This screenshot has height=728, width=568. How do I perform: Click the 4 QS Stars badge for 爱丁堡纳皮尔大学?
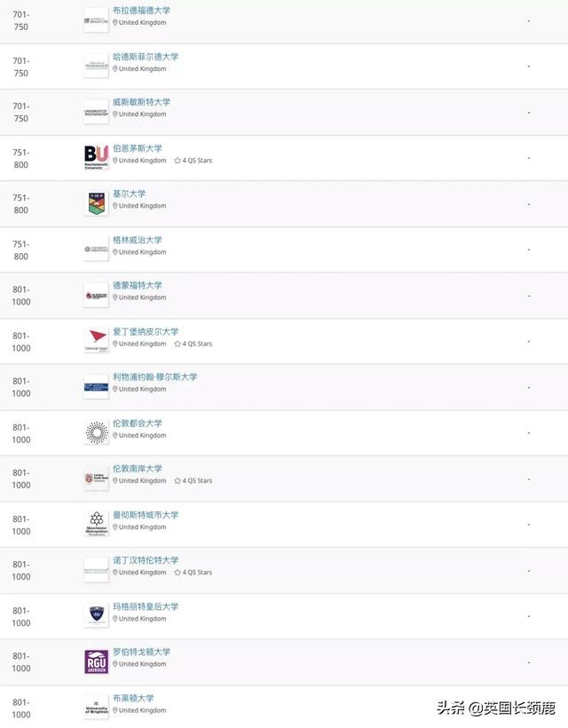[x=193, y=344]
